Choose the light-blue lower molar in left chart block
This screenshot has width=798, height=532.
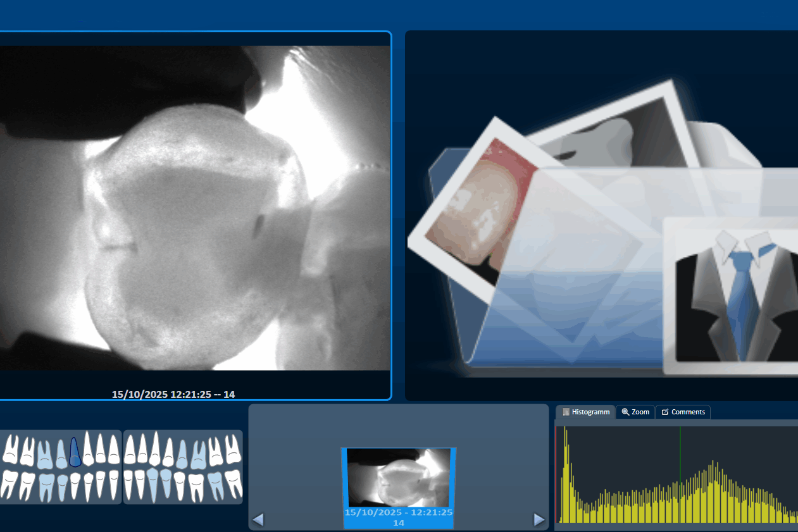point(46,486)
